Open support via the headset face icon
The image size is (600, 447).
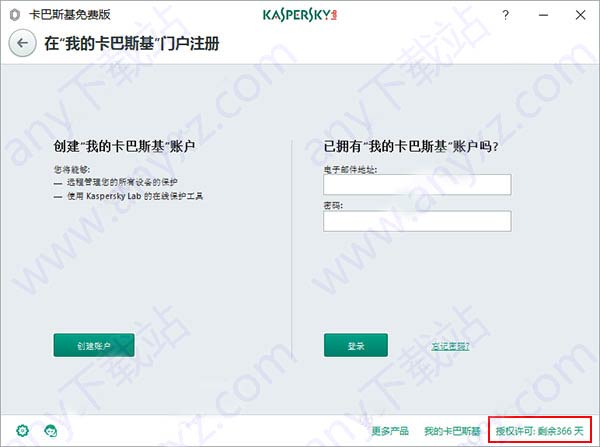click(51, 431)
